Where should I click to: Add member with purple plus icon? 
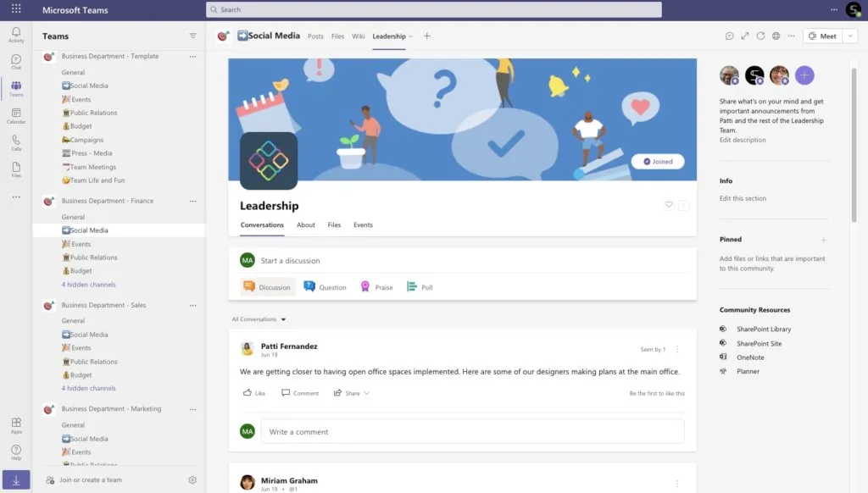(804, 75)
